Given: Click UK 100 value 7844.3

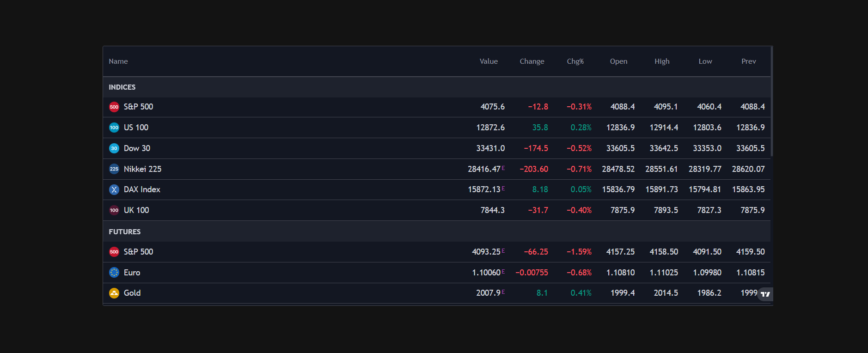Looking at the screenshot, I should point(493,210).
